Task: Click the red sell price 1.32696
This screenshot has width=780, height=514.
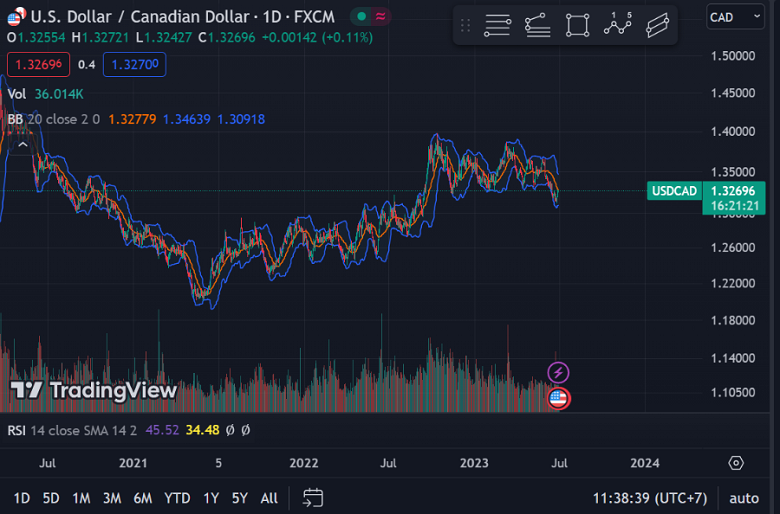Action: 39,65
